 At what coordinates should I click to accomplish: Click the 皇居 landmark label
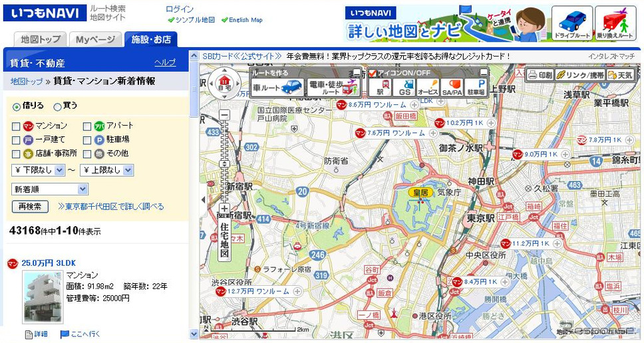coord(420,192)
